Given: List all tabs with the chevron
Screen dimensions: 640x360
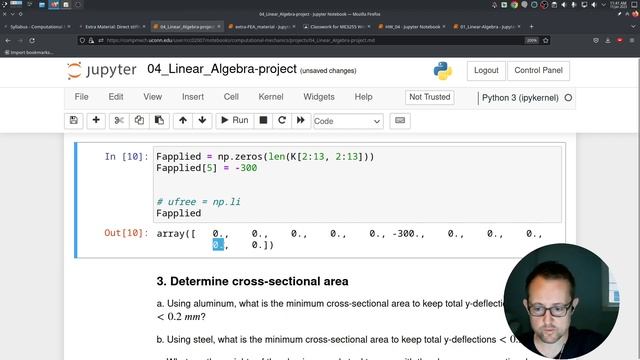Looking at the screenshot, I should coord(633,27).
